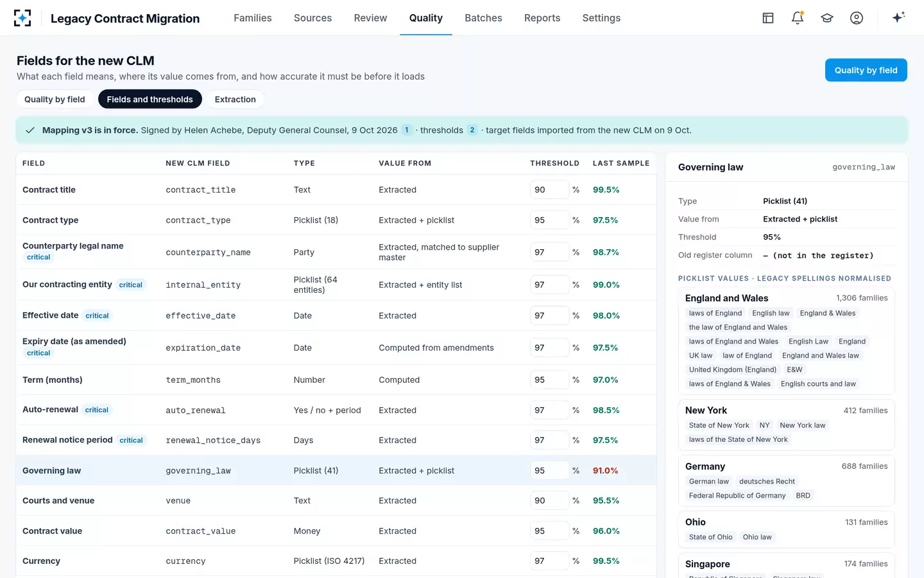Click the 'Ohio law' spelling chip
924x578 pixels.
(x=757, y=537)
